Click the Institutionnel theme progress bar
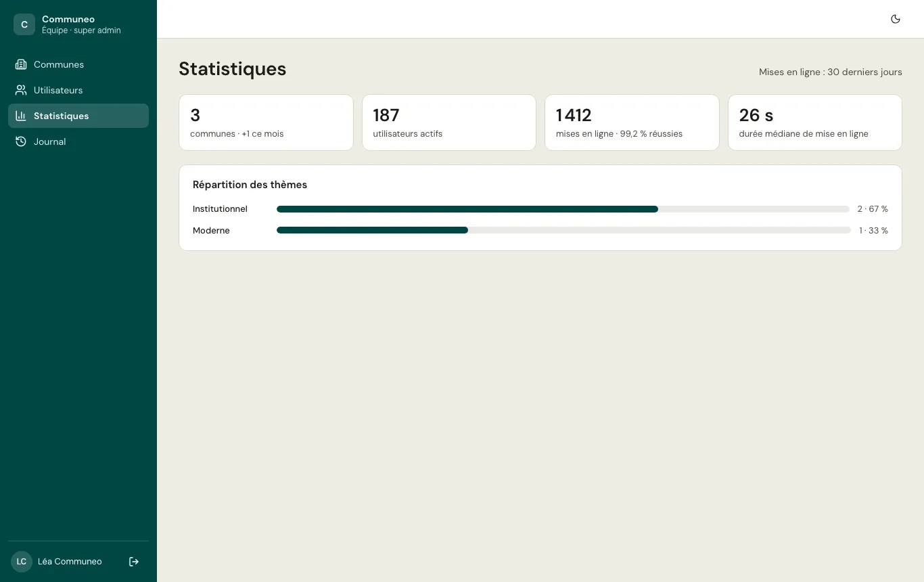 [x=563, y=209]
